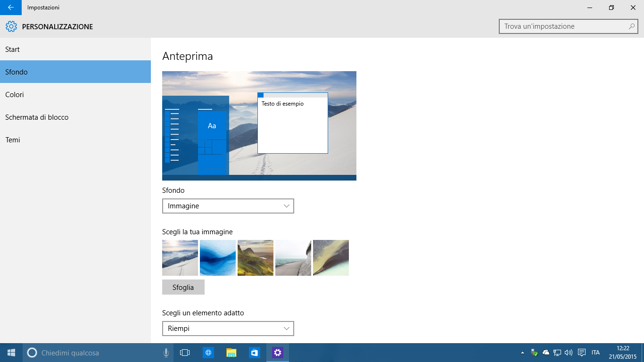Open the Colori section

(75, 95)
